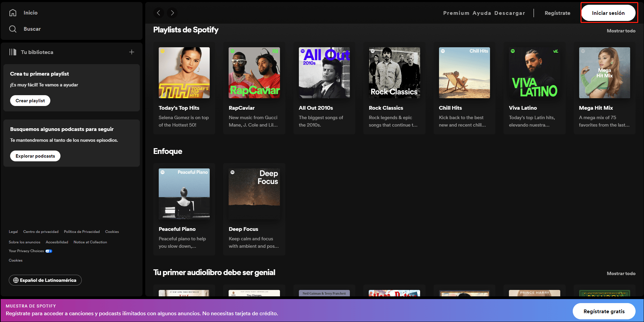The image size is (644, 322).
Task: Open the Mega Hit Mix cover
Action: tap(604, 73)
